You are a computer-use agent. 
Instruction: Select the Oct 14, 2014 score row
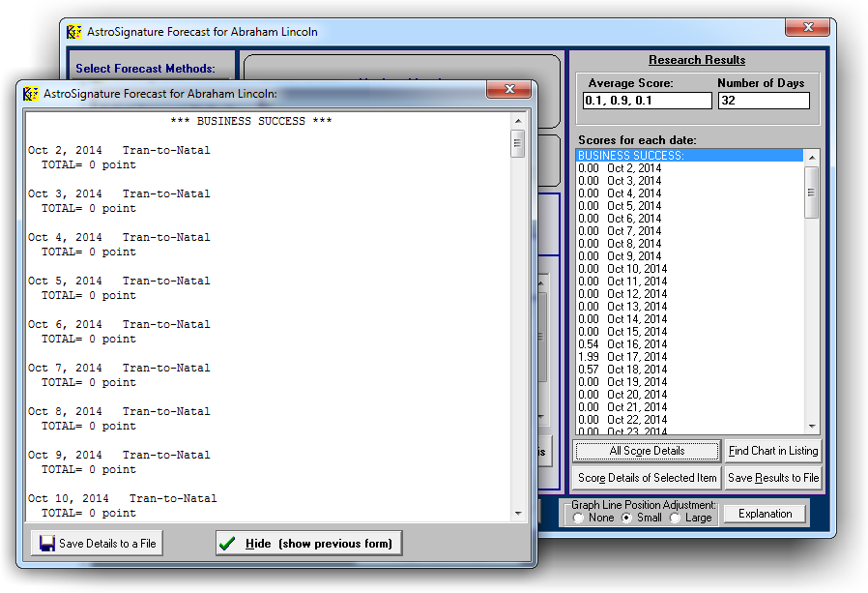point(690,318)
